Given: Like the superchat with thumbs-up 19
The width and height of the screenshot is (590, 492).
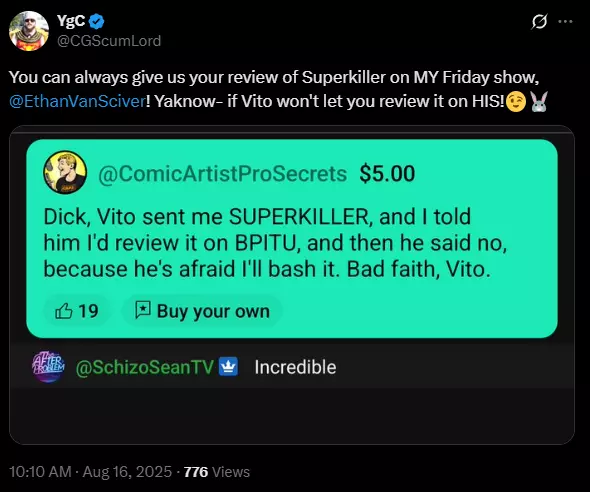Looking at the screenshot, I should pos(77,311).
